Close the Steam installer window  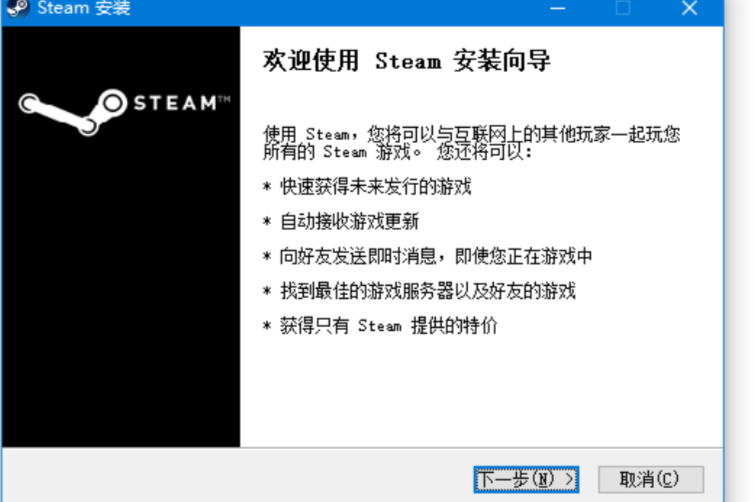click(689, 8)
